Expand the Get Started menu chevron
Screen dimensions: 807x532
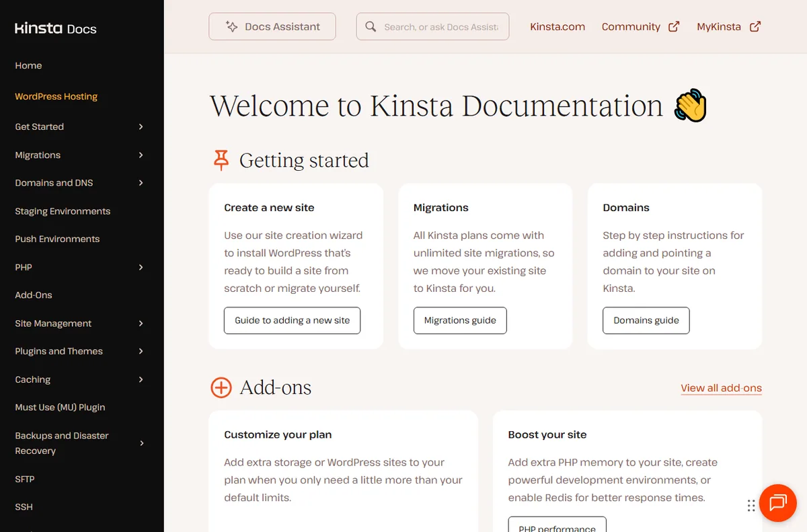[x=141, y=126]
